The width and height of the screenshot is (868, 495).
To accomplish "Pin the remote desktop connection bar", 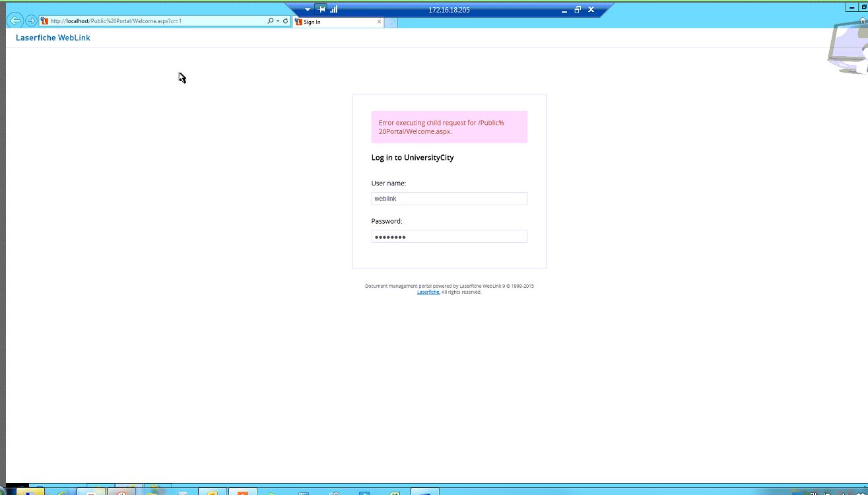I will pos(321,9).
